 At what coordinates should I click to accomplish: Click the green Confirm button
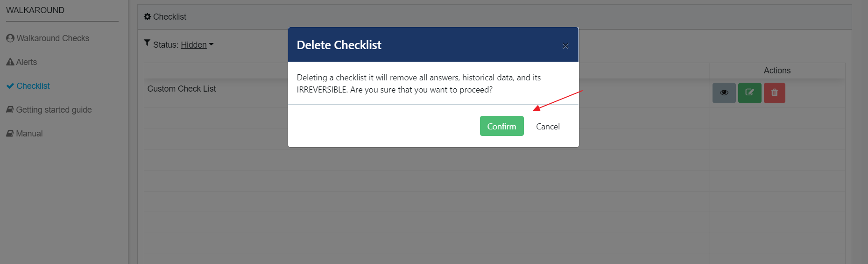[x=501, y=126]
